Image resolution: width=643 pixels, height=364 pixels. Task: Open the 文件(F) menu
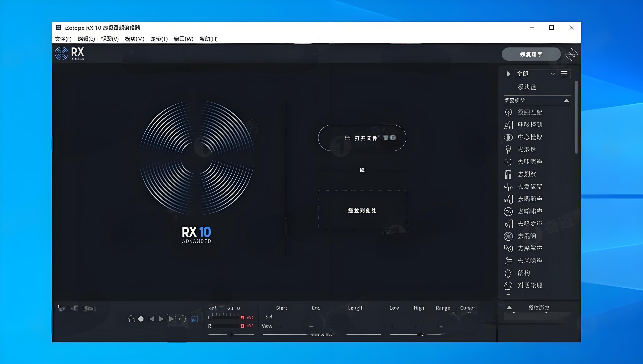(x=63, y=39)
